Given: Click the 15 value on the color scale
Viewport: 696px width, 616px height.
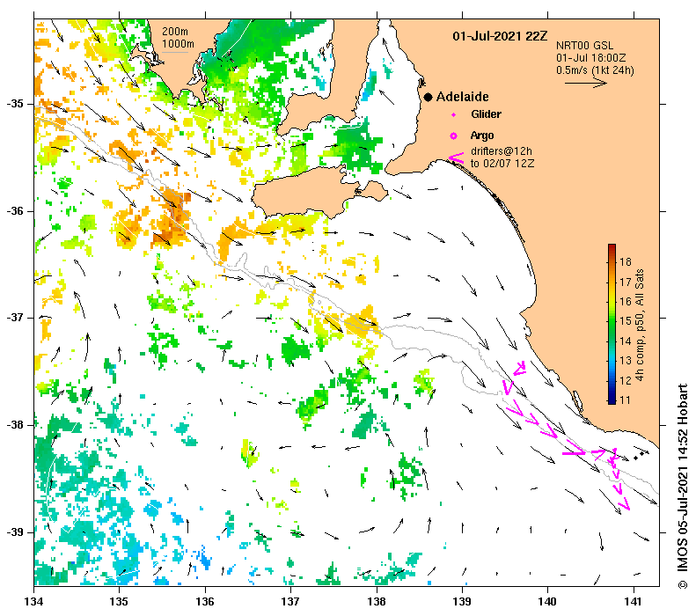Looking at the screenshot, I should pos(626,321).
